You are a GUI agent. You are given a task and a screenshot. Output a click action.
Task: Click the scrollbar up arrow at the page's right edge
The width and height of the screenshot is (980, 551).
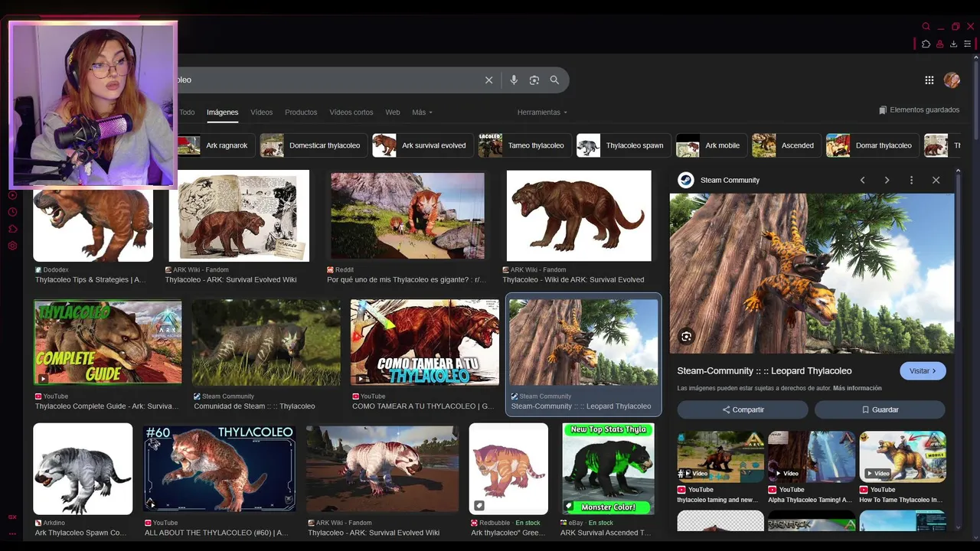click(976, 57)
